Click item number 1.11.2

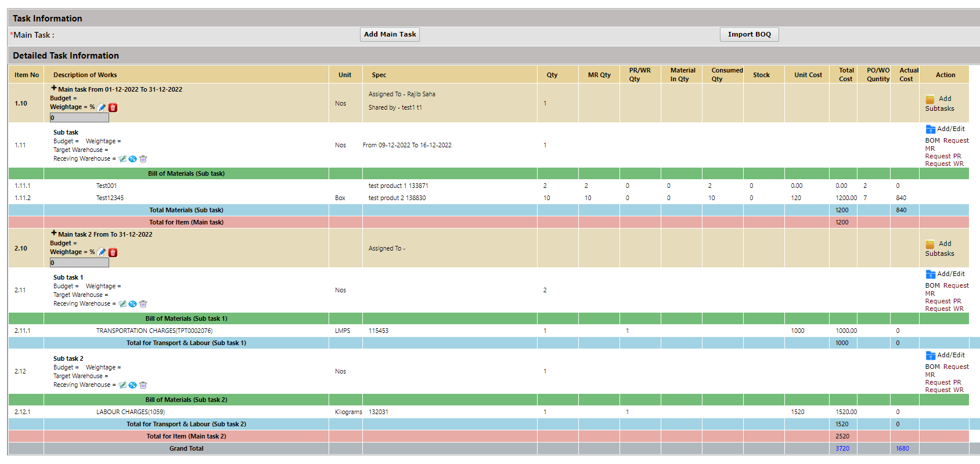pos(23,198)
